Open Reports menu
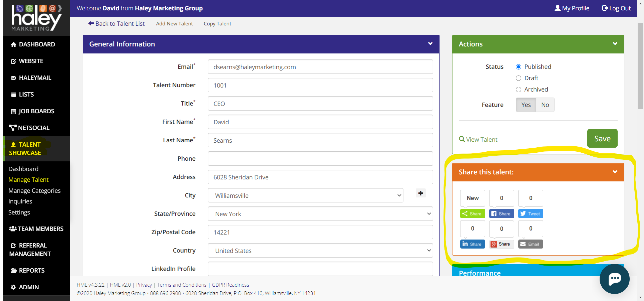Screen dimensions: 644x301 [x=37, y=271]
